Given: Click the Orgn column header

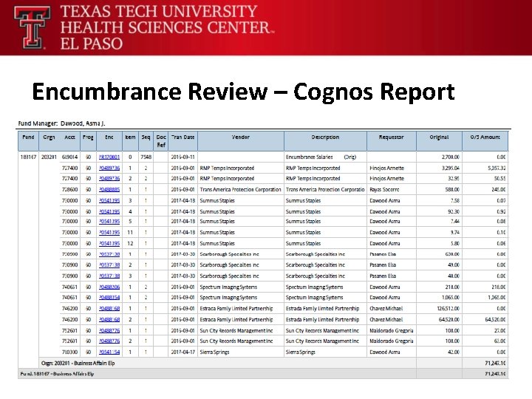Looking at the screenshot, I should 50,141.
